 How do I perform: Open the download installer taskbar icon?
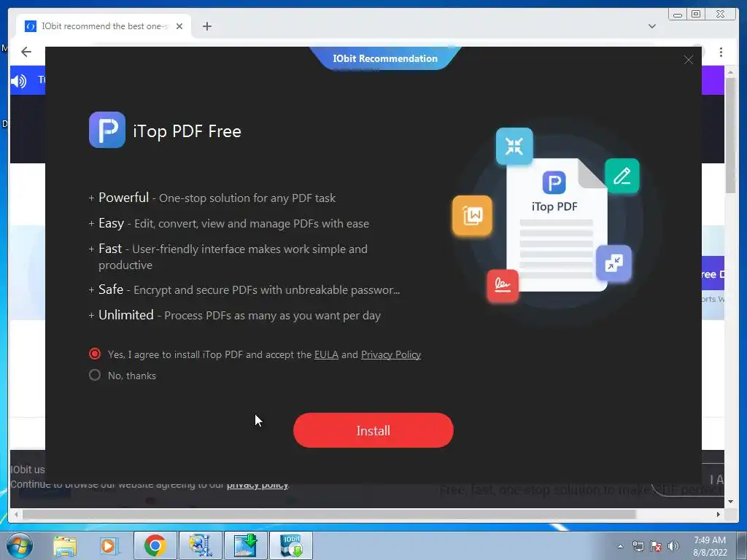pyautogui.click(x=246, y=545)
